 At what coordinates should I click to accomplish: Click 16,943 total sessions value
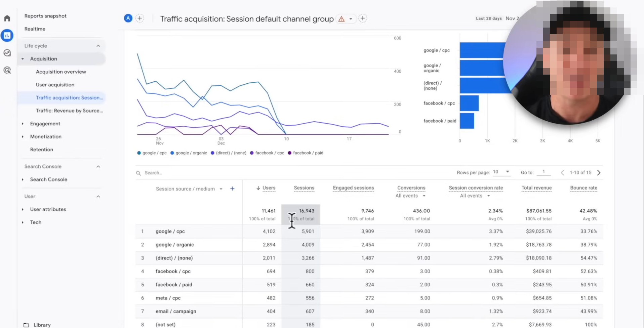click(x=307, y=211)
